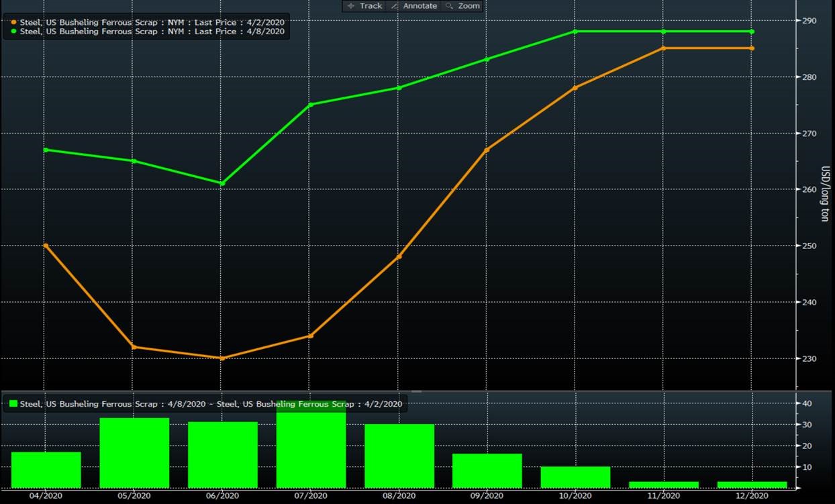Click the 12/2020 x-axis date label
The image size is (835, 504).
click(x=751, y=496)
